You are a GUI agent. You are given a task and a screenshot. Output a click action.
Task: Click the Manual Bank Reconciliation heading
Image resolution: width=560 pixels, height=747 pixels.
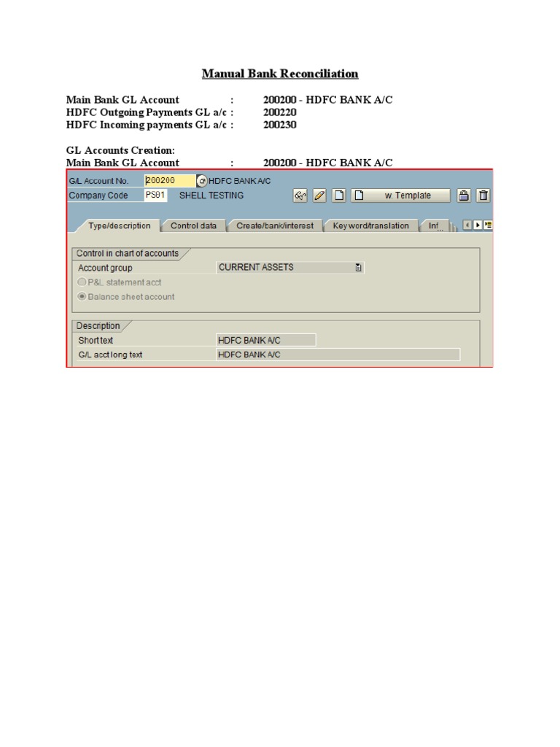pyautogui.click(x=280, y=74)
